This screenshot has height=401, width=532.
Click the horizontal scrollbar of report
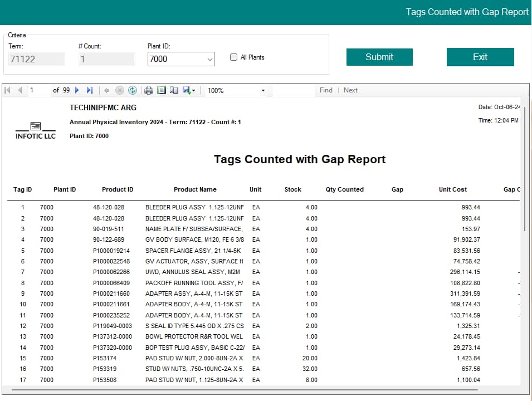[x=245, y=390]
